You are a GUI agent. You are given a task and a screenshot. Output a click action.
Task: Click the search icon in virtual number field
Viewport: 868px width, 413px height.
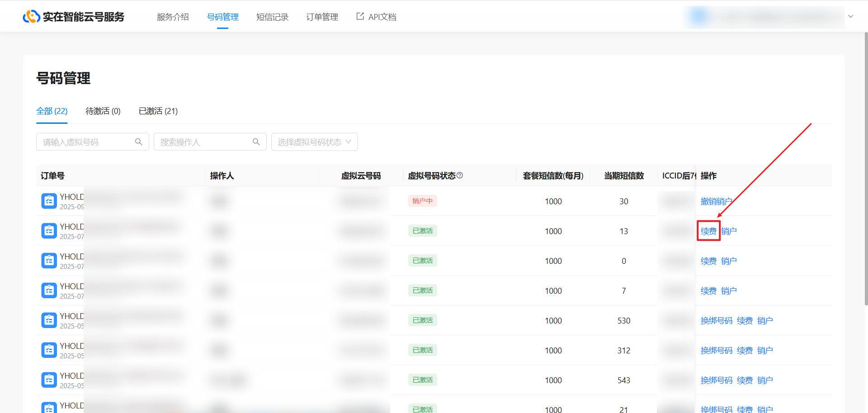pos(139,142)
